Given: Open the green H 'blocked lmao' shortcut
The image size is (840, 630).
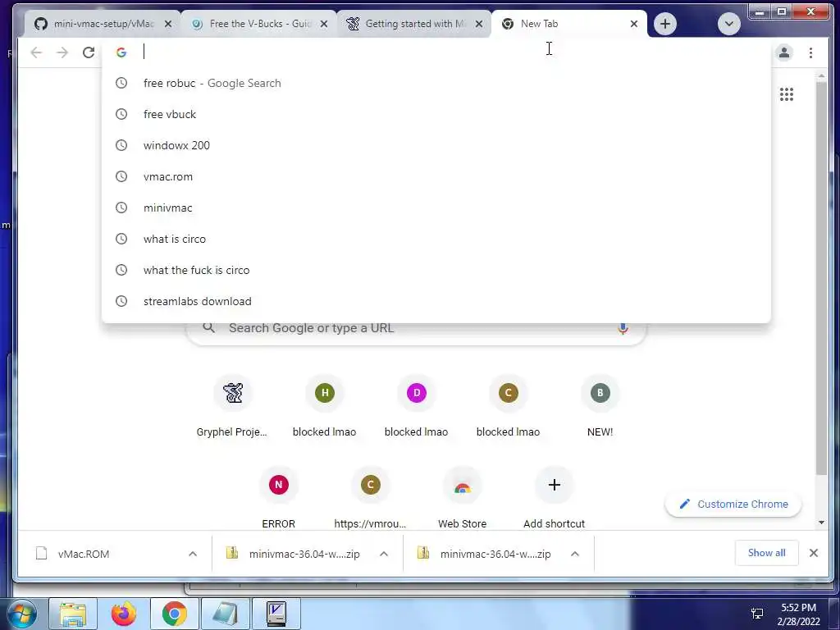Looking at the screenshot, I should coord(324,407).
